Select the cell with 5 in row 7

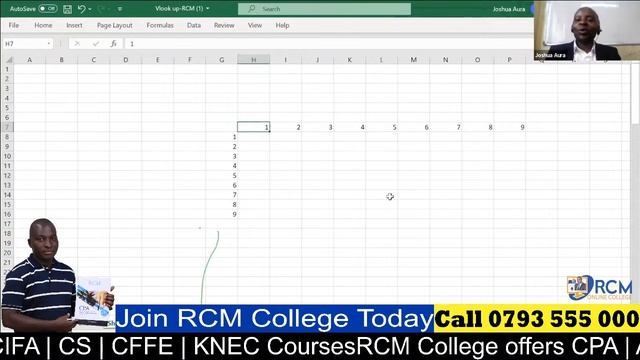pos(382,127)
